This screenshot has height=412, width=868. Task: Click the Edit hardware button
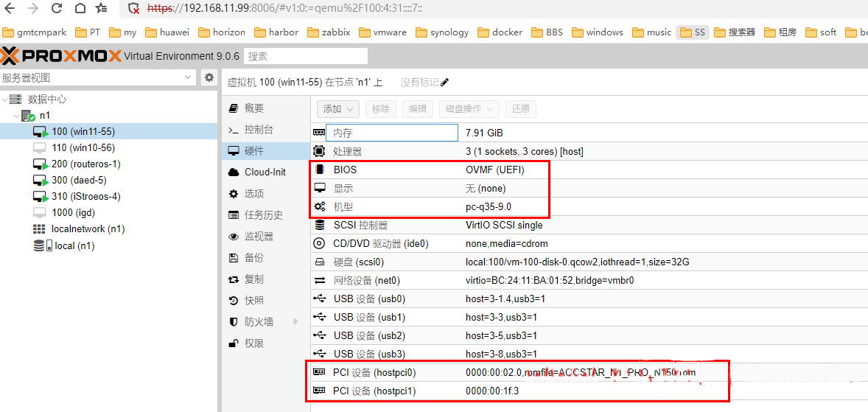point(417,109)
